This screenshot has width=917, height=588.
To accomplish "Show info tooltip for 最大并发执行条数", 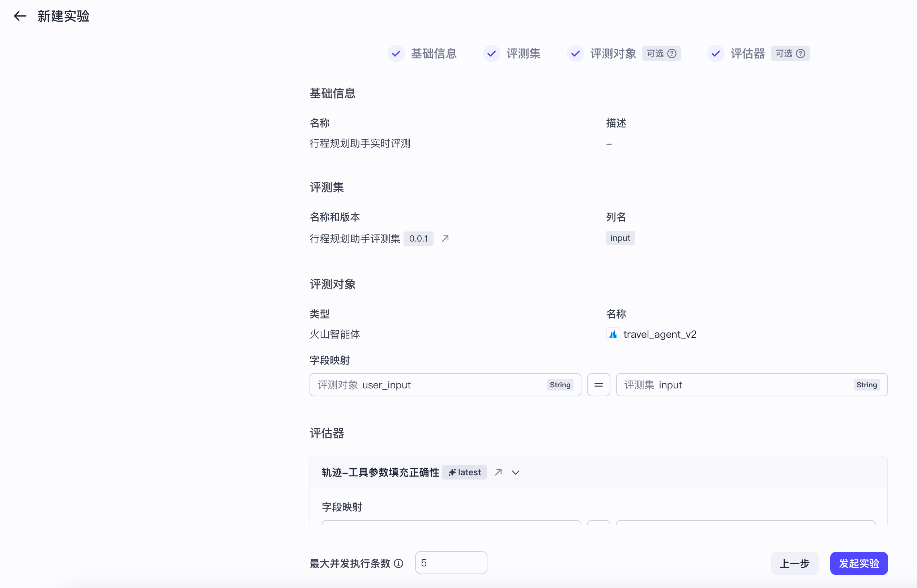I will pos(398,563).
